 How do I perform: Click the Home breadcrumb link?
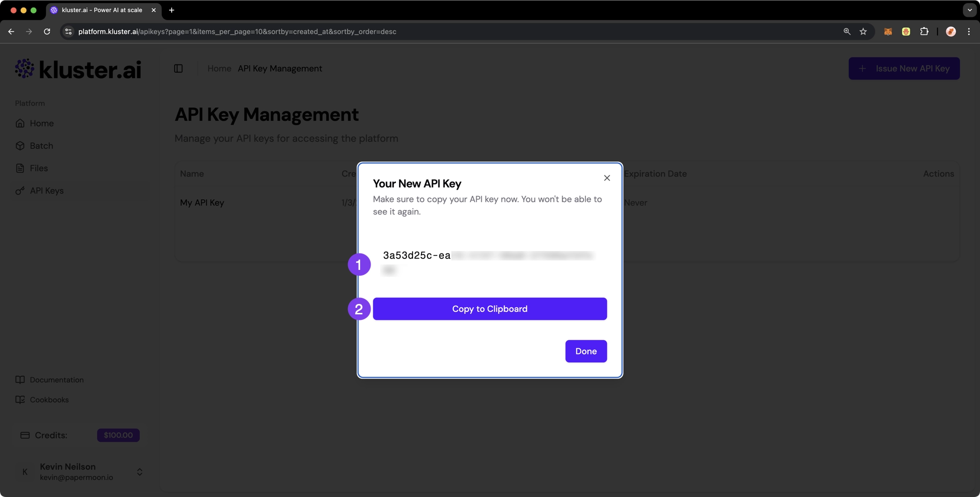219,68
